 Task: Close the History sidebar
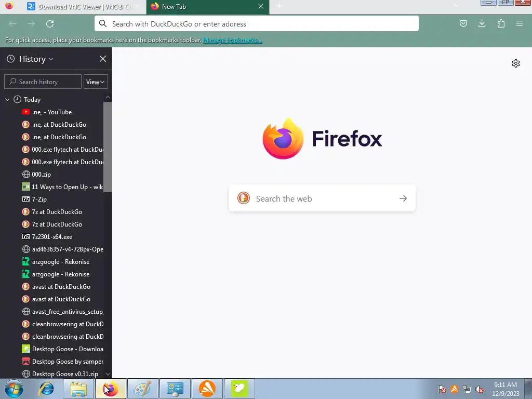[x=103, y=59]
